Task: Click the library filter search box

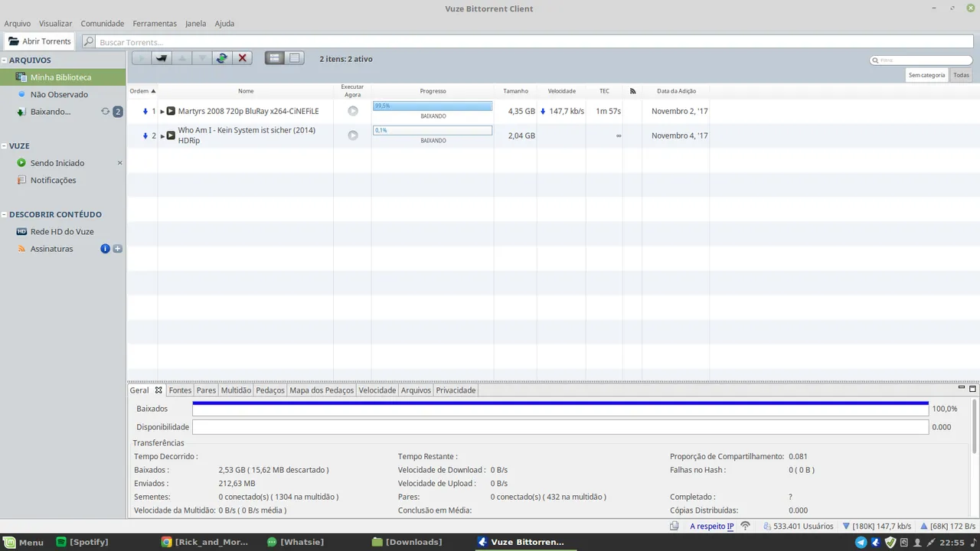Action: click(x=922, y=60)
